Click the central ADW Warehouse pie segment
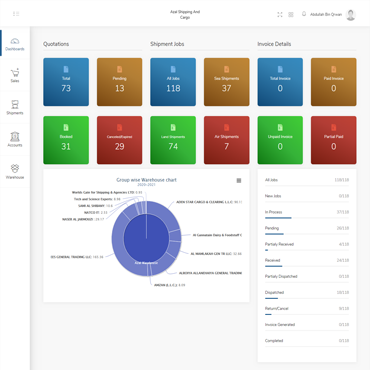The image size is (370, 370). (x=146, y=239)
